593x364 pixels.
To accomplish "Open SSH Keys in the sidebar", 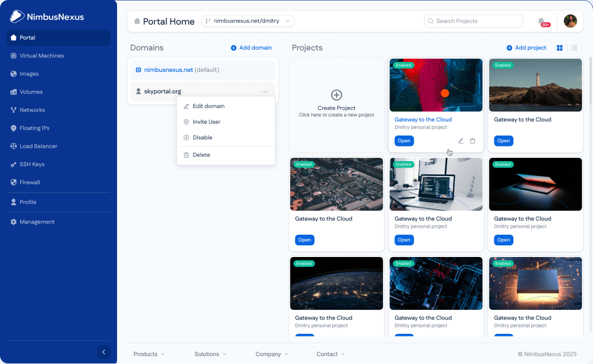I will click(32, 164).
